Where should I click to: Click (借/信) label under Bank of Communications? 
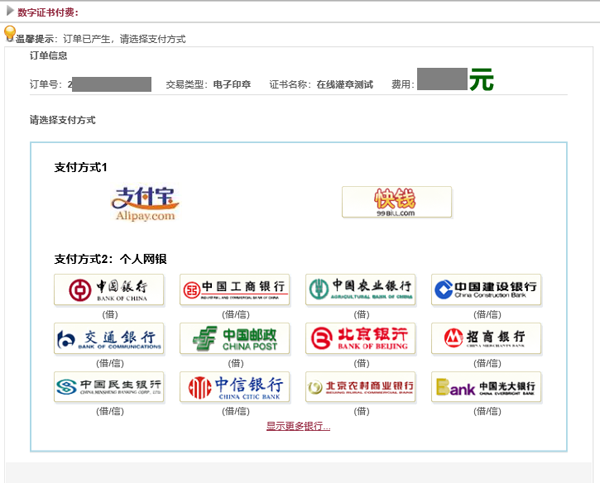110,363
